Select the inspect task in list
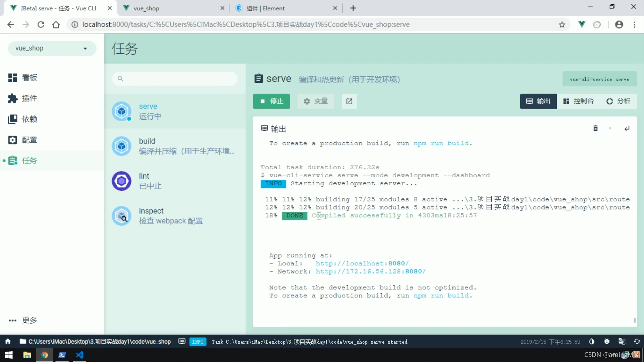This screenshot has width=644, height=362. coord(175,216)
